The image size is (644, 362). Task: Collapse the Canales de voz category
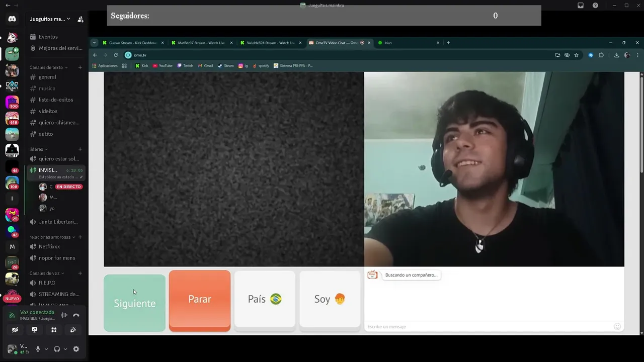pyautogui.click(x=47, y=273)
